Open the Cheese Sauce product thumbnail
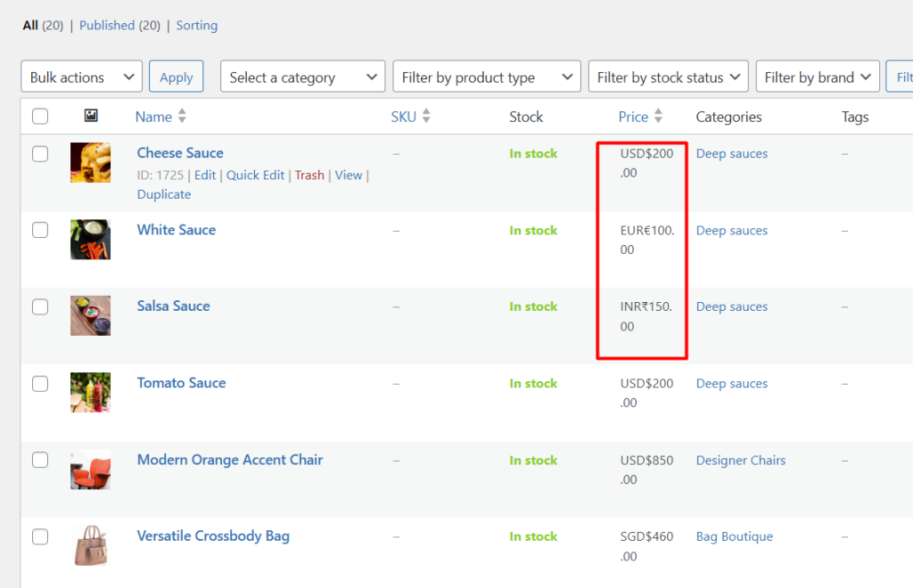913x588 pixels. [x=90, y=163]
